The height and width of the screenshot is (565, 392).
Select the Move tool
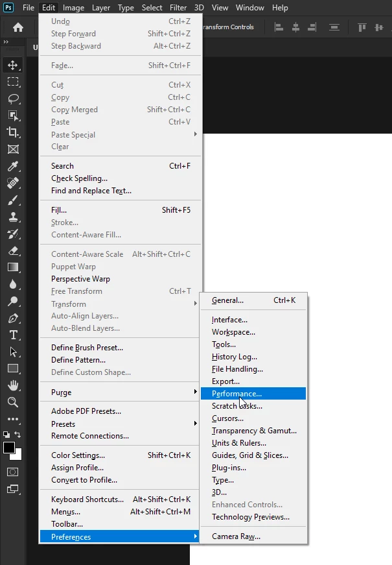(13, 65)
